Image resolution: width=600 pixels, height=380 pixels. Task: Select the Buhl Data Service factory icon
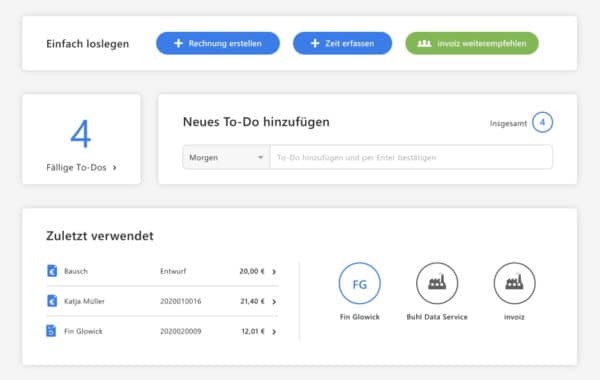pyautogui.click(x=437, y=284)
